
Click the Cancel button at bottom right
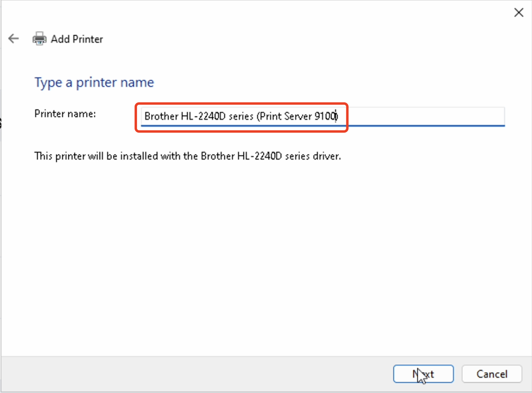[x=492, y=374]
